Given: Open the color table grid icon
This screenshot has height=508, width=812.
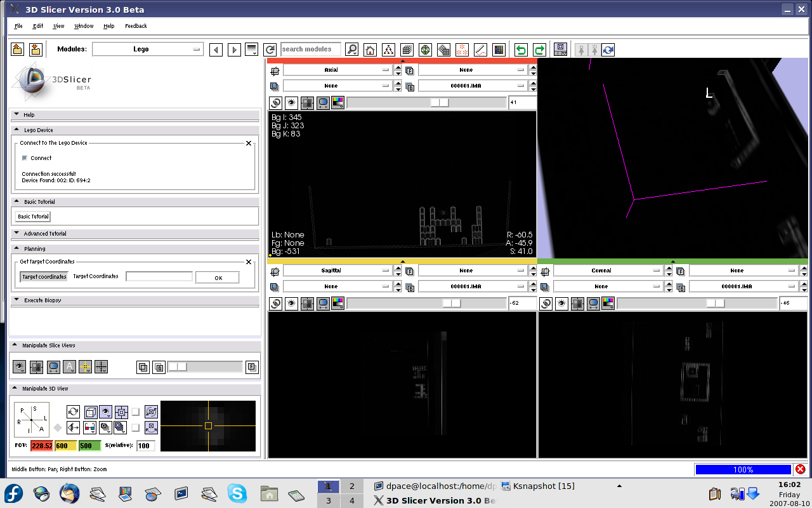Looking at the screenshot, I should coord(499,50).
